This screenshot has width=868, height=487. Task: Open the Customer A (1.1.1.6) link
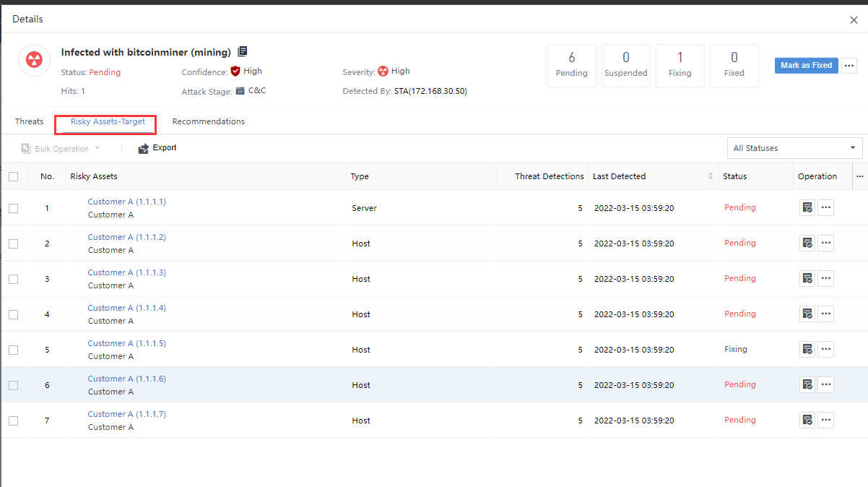coord(126,379)
